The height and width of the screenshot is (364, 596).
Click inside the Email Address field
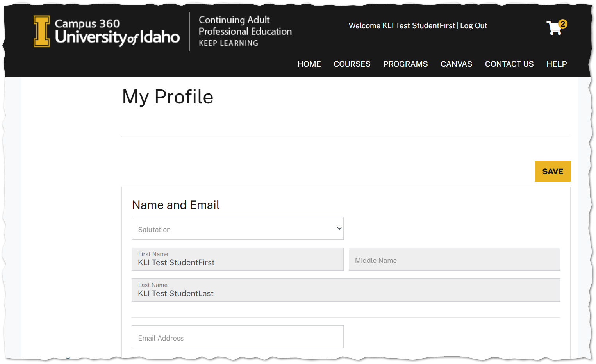point(237,337)
